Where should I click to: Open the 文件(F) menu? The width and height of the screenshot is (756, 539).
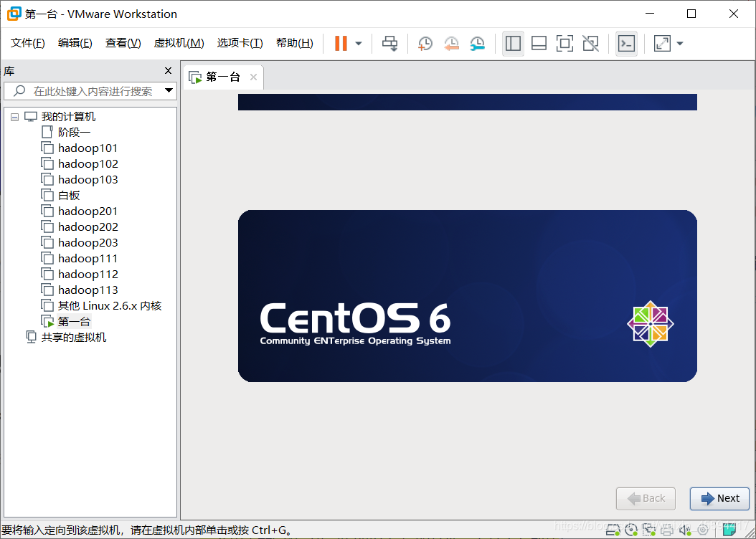click(x=27, y=43)
